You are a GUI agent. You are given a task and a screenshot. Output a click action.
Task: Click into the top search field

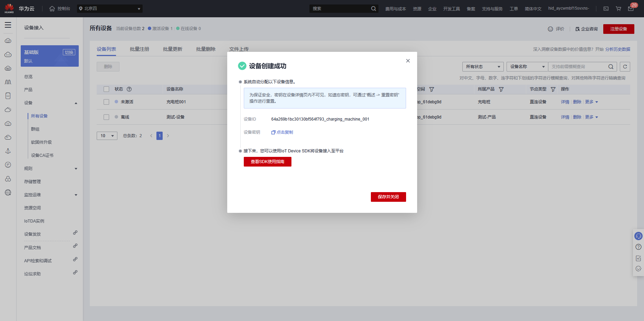[x=340, y=9]
